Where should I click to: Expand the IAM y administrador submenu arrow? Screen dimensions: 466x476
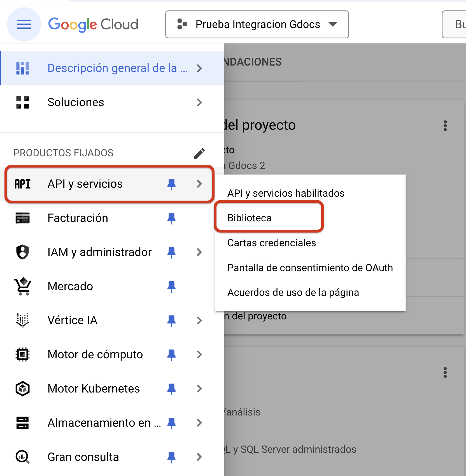[x=199, y=252]
